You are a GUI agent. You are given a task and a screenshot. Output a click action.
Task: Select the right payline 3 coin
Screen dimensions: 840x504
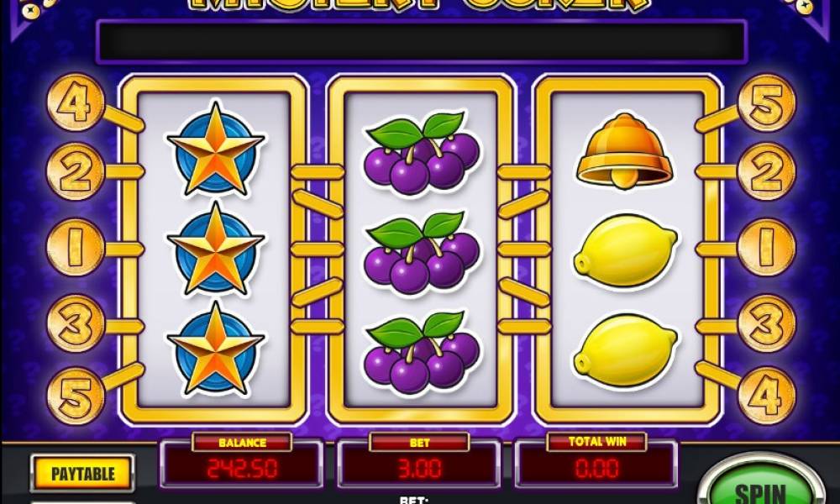[767, 323]
